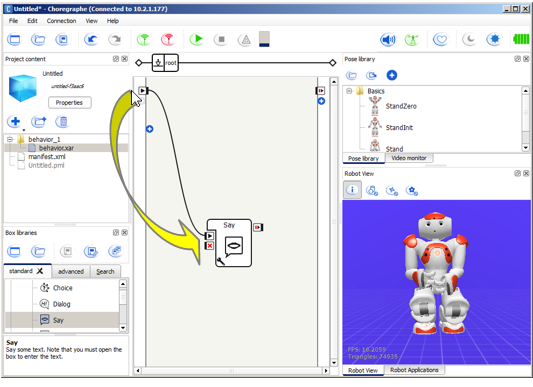This screenshot has width=533, height=387.
Task: Click the Say box onStop red X input
Action: 210,246
